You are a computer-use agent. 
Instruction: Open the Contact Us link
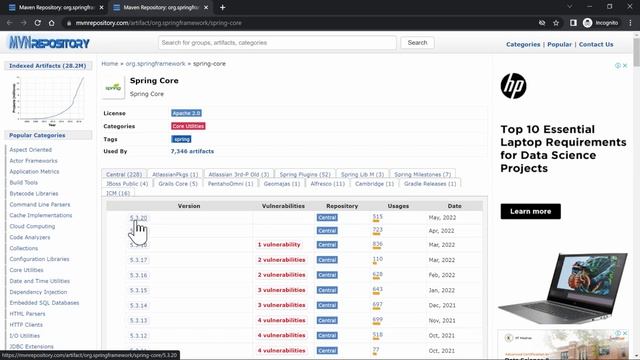(596, 44)
